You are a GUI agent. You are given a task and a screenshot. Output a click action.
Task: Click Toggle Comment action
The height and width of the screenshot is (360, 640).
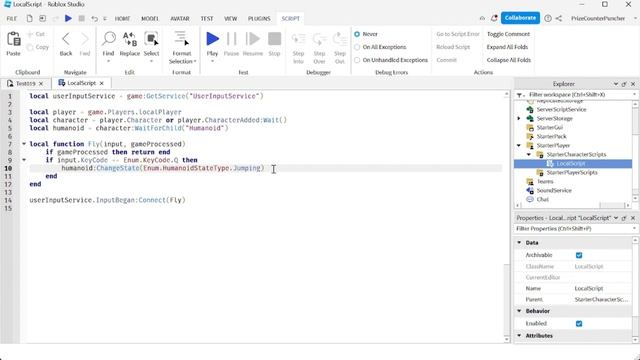tap(508, 34)
